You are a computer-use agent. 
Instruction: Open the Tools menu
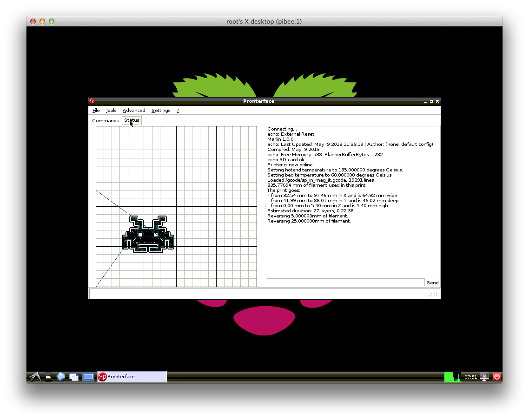click(x=111, y=111)
